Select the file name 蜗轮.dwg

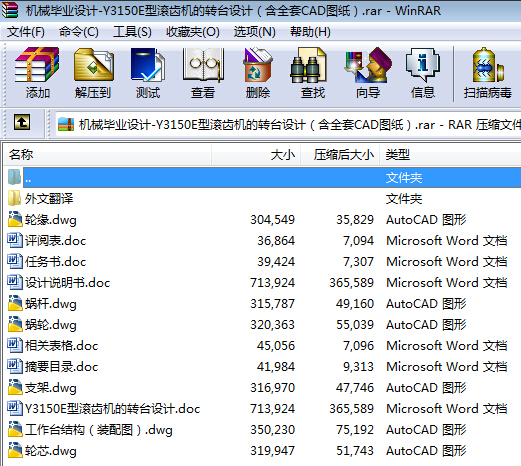tap(51, 325)
